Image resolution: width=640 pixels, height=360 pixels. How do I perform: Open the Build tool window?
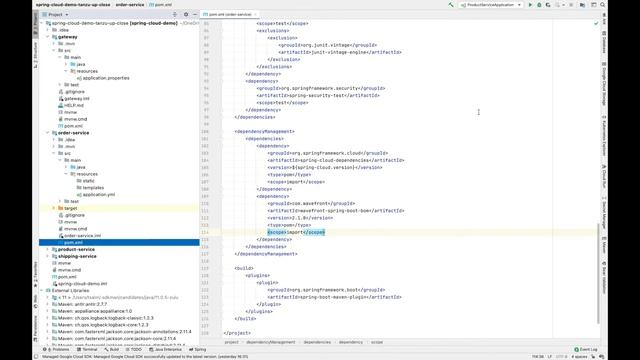(111, 350)
